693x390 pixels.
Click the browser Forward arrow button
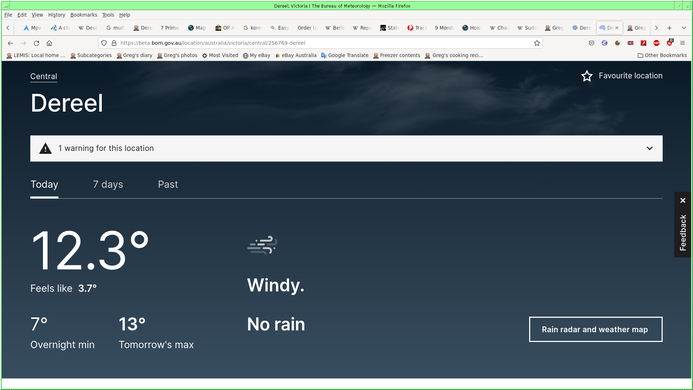point(23,43)
